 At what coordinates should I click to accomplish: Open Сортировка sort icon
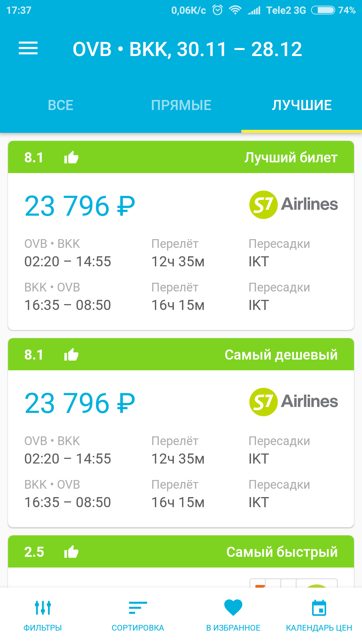click(x=138, y=608)
